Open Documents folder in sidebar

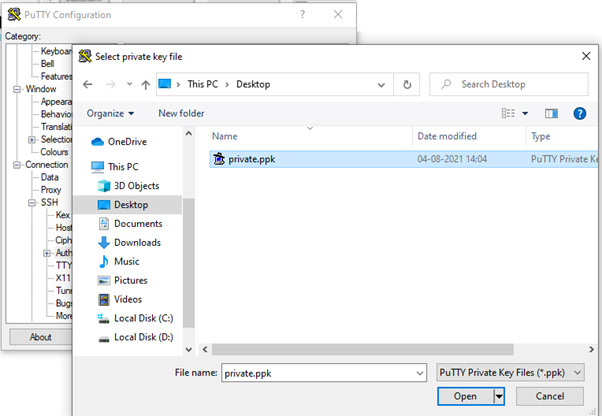(131, 224)
